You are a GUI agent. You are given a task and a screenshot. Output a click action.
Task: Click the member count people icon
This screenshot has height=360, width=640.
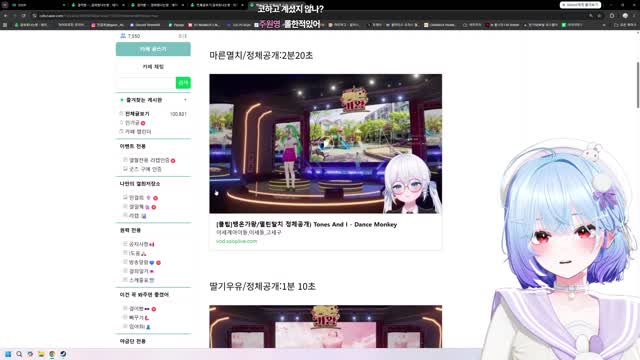click(x=123, y=36)
